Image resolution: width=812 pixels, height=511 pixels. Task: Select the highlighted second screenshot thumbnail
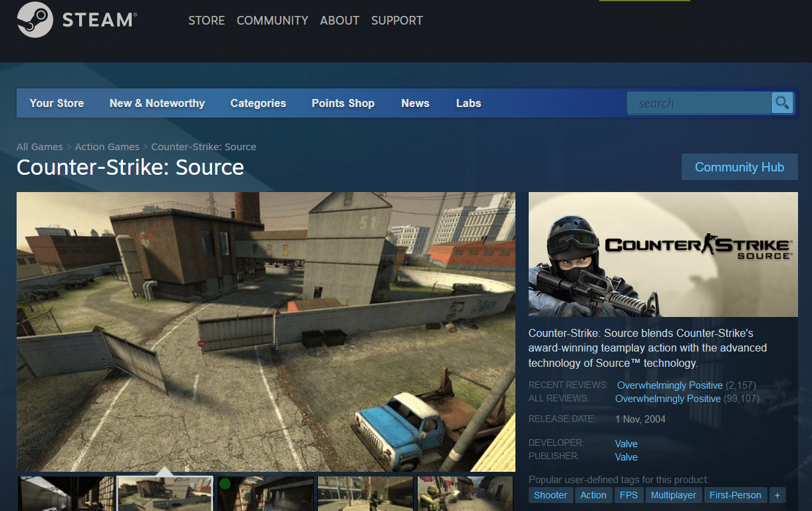[x=166, y=494]
